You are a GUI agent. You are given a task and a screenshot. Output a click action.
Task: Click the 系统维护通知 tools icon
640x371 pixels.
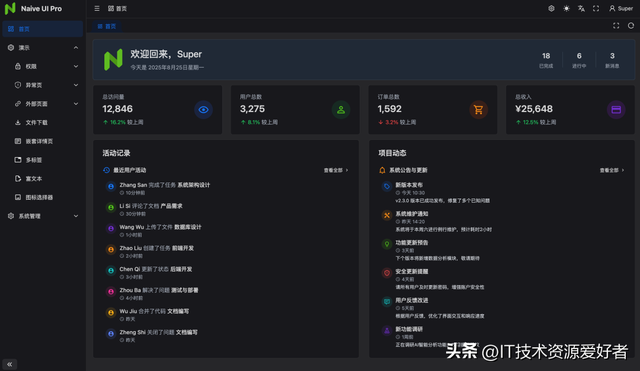pos(387,215)
